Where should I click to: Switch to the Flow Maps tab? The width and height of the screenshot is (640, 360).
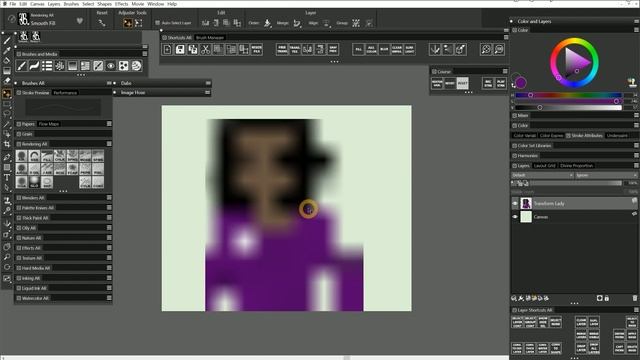coord(49,124)
